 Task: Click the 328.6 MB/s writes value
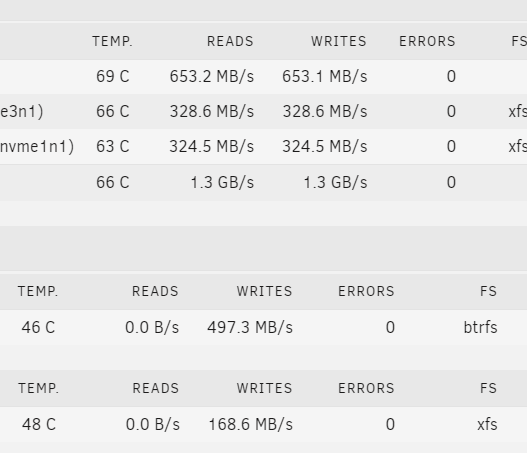325,112
